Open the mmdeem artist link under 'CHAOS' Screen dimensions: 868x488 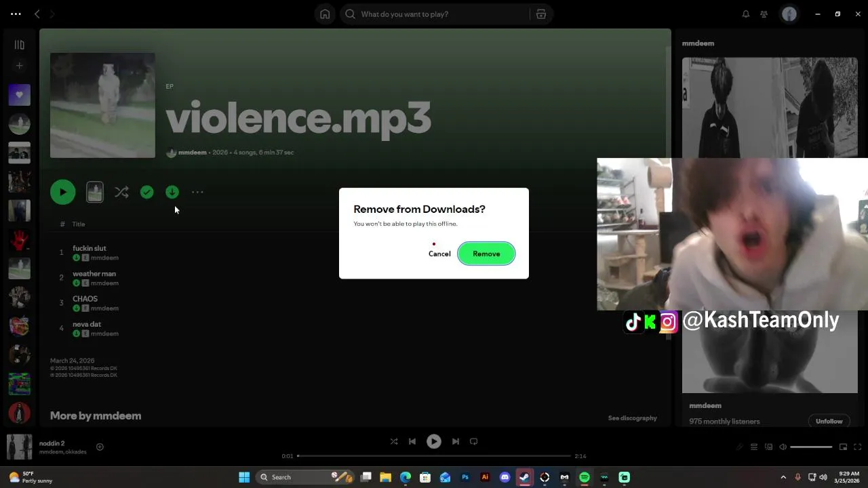click(x=104, y=308)
